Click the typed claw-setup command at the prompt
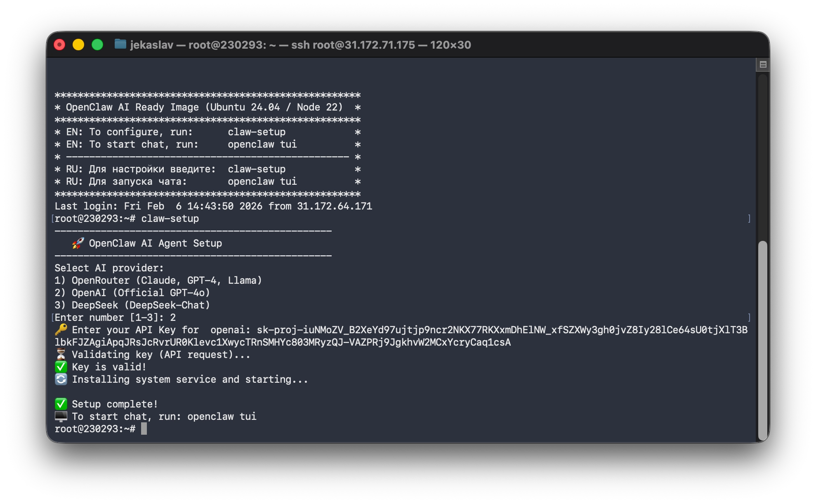The image size is (816, 504). pyautogui.click(x=170, y=219)
